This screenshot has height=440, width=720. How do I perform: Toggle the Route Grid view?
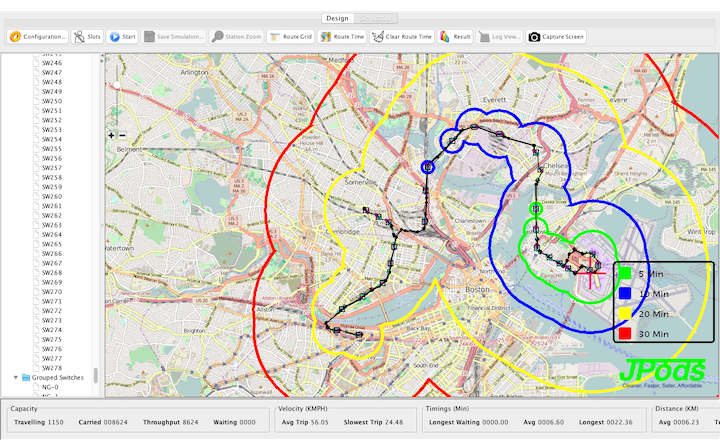292,37
